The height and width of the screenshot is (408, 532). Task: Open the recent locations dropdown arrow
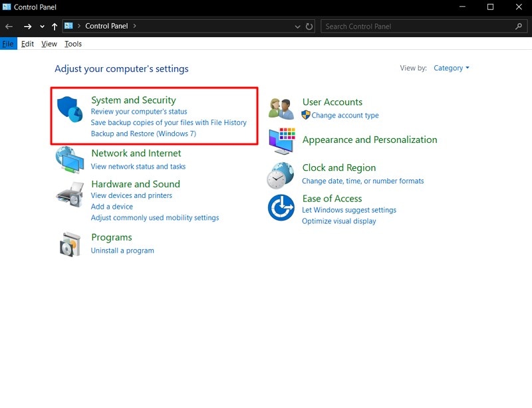(x=42, y=27)
